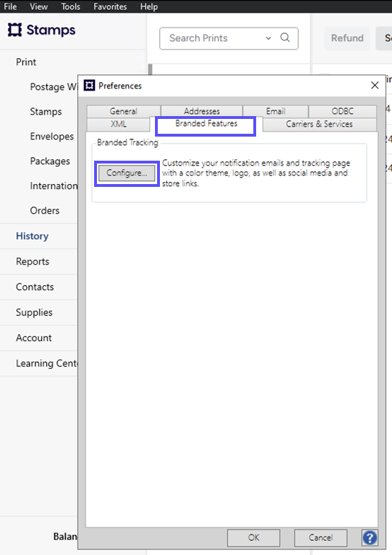The image size is (392, 555).
Task: Open the Tools menu
Action: click(x=71, y=6)
